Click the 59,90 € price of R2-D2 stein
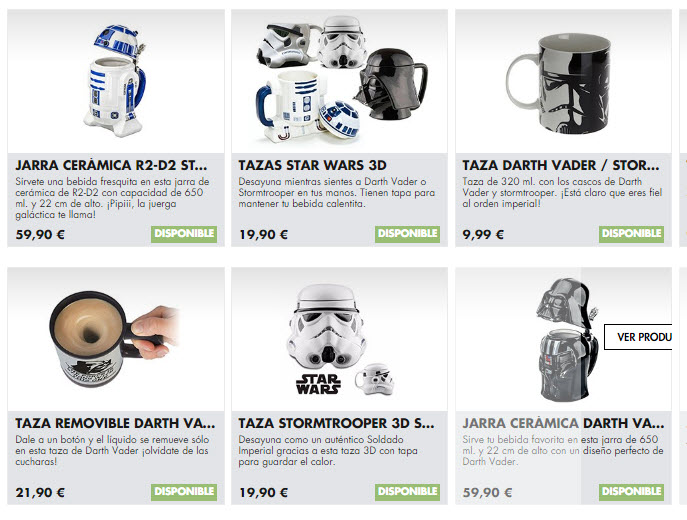687x520 pixels. tap(40, 235)
